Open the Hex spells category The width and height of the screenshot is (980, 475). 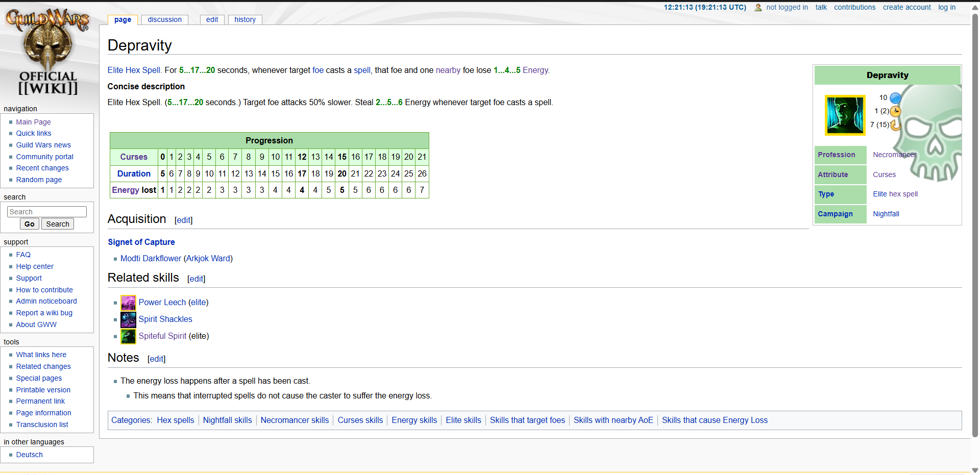[176, 420]
